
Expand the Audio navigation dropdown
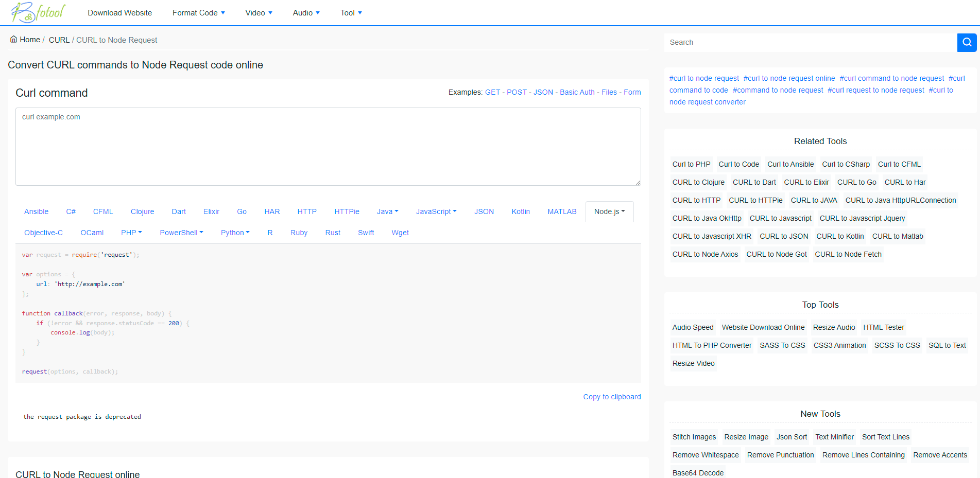(306, 13)
